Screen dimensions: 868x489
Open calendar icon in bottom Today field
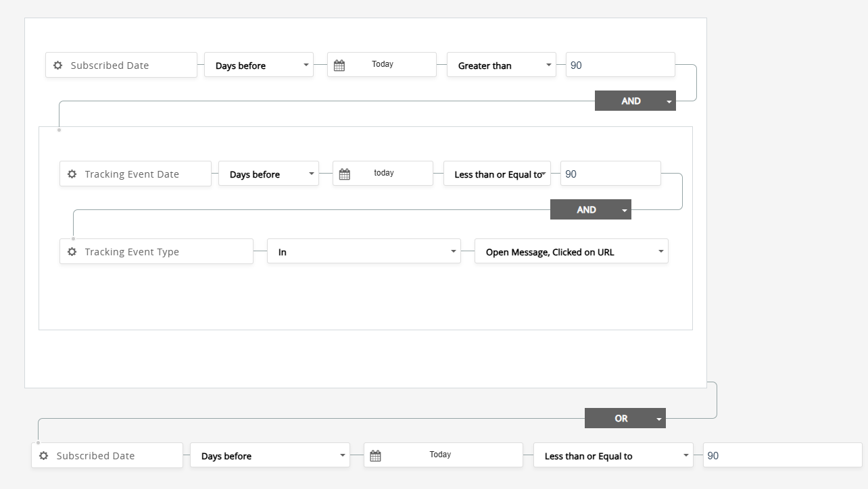click(375, 456)
